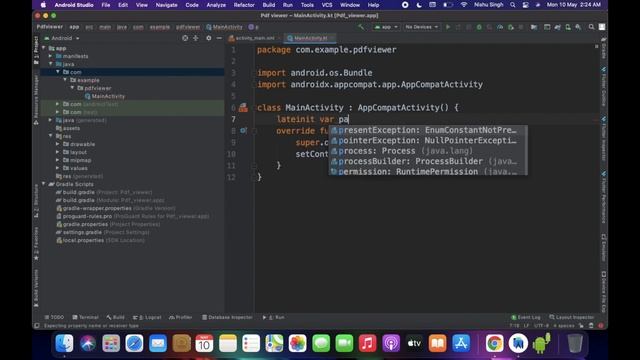Click the Collapse All icon in Project panel
This screenshot has height=360, width=640.
click(196, 38)
